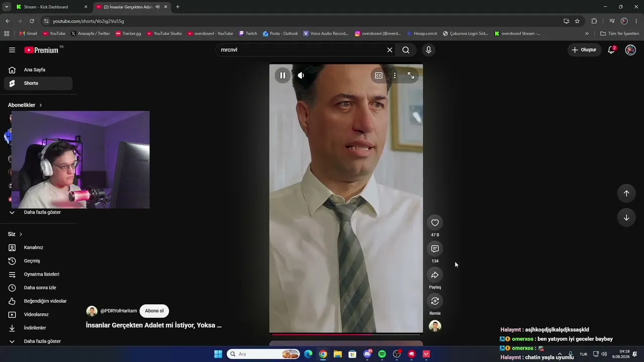644x362 pixels.
Task: Go to the previous Short
Action: 626,194
